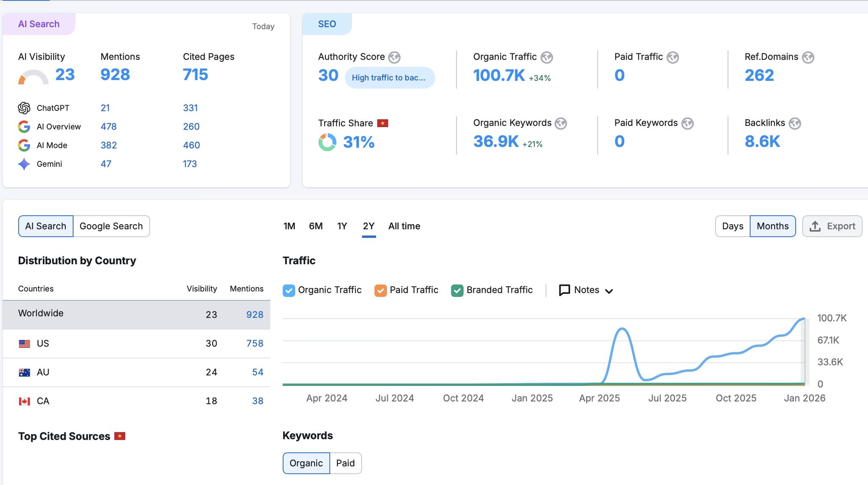This screenshot has height=485, width=868.
Task: Select the Google icon beside AI Overview
Action: (24, 127)
